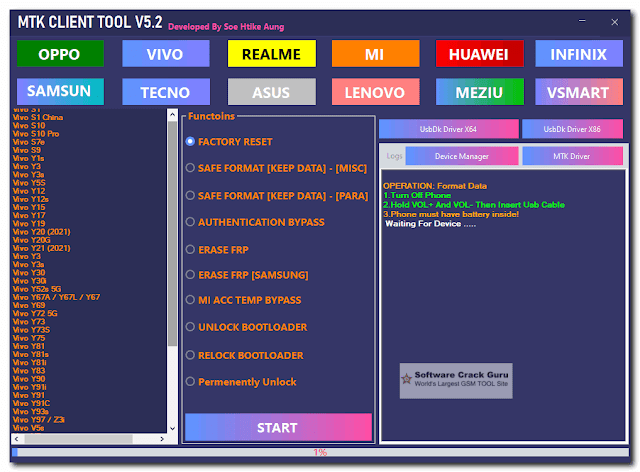Select Vivo Y20G model
640x472 pixels.
(x=31, y=240)
